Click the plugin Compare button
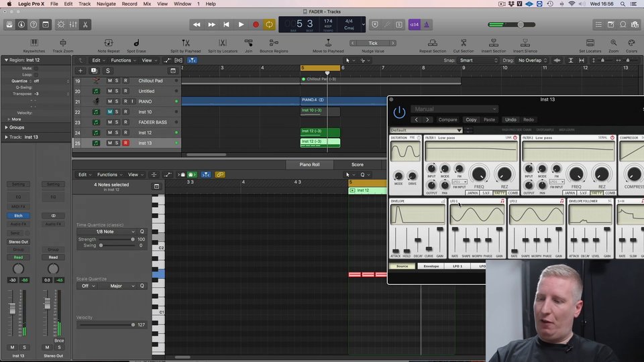Viewport: 644px width, 362px height. coord(447,120)
